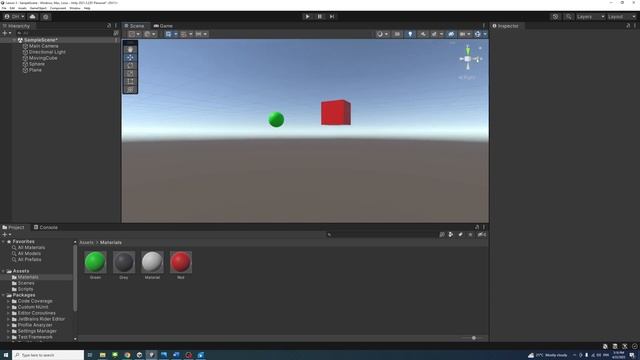Open Gizmos dropdown arrow in Scene toolbar

point(485,34)
